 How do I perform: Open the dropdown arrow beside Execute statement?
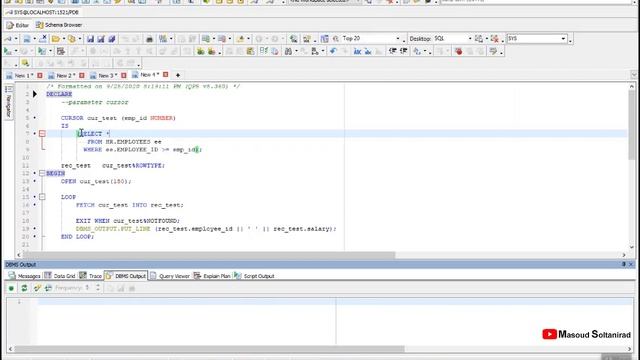[16, 51]
